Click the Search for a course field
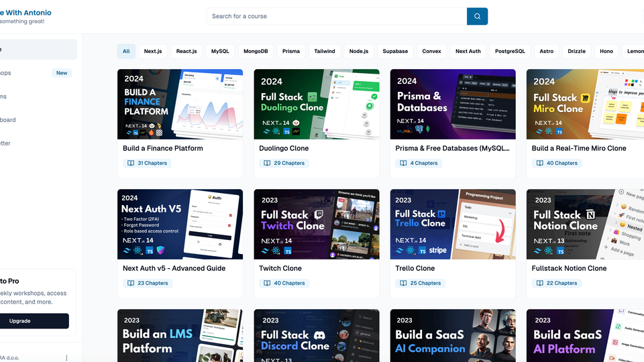Viewport: 644px width, 362px height. [337, 16]
